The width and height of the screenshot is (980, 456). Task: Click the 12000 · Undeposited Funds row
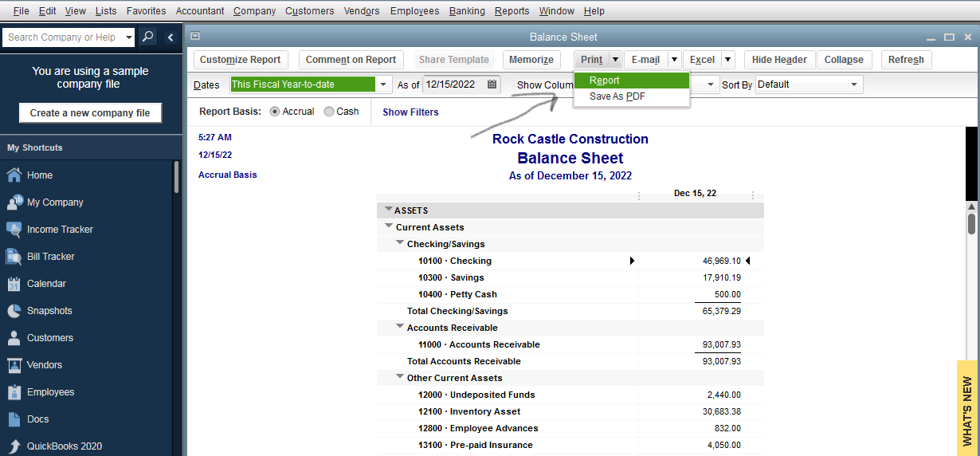coord(570,395)
